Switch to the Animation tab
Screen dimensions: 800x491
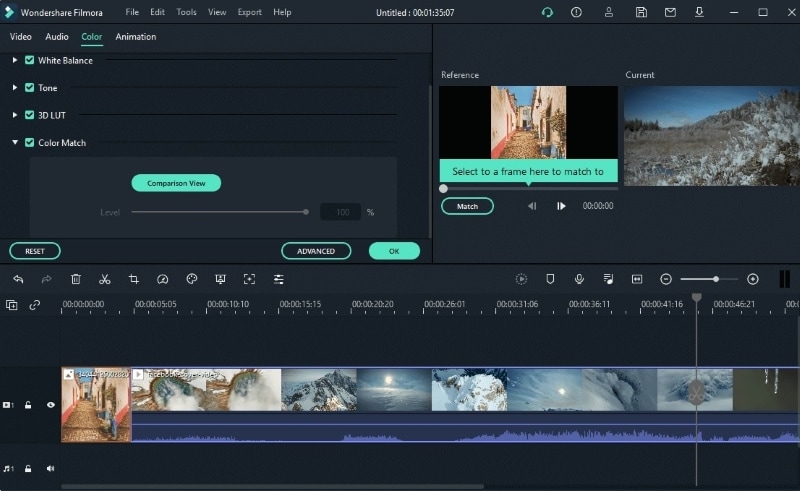(x=135, y=37)
